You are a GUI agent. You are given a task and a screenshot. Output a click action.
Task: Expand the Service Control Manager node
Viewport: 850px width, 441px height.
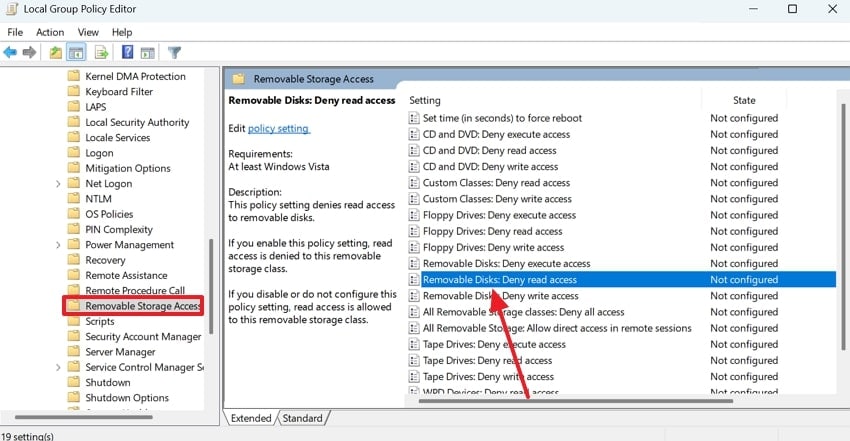point(58,367)
